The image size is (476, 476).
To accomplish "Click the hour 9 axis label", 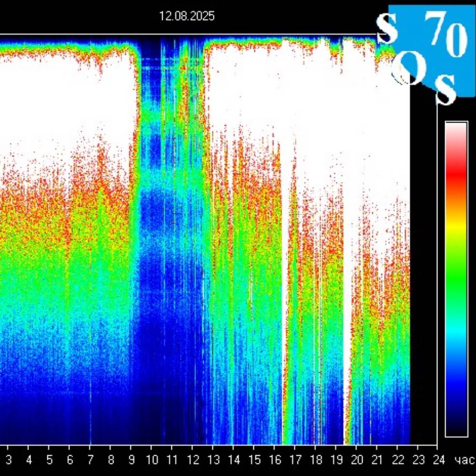I will [x=131, y=460].
